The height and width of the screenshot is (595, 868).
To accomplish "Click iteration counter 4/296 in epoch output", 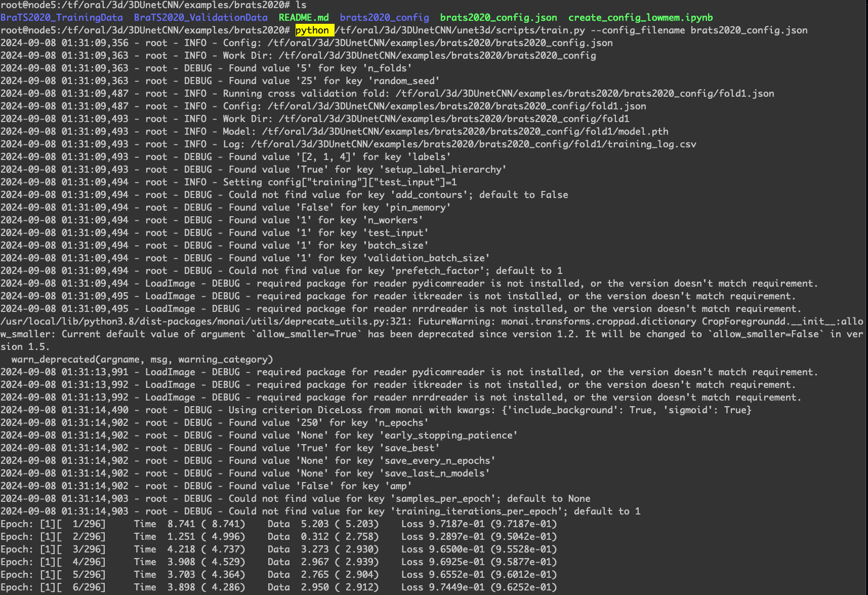I will pos(87,562).
